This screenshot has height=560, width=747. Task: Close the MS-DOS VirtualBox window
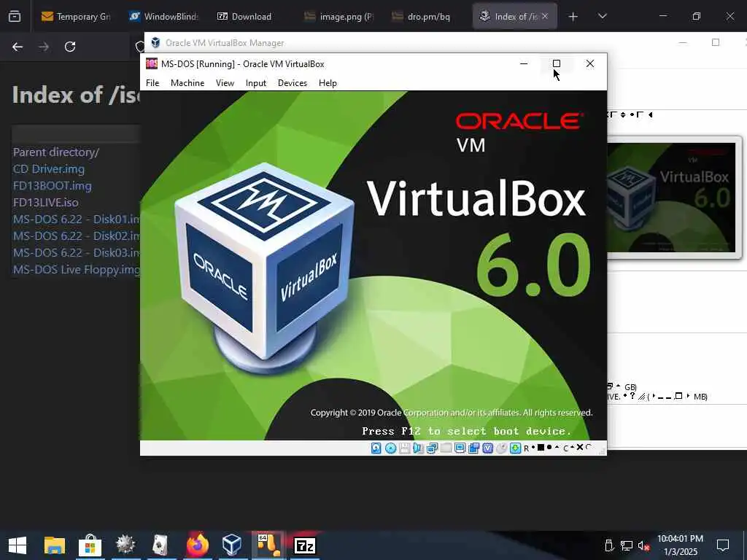click(x=589, y=63)
